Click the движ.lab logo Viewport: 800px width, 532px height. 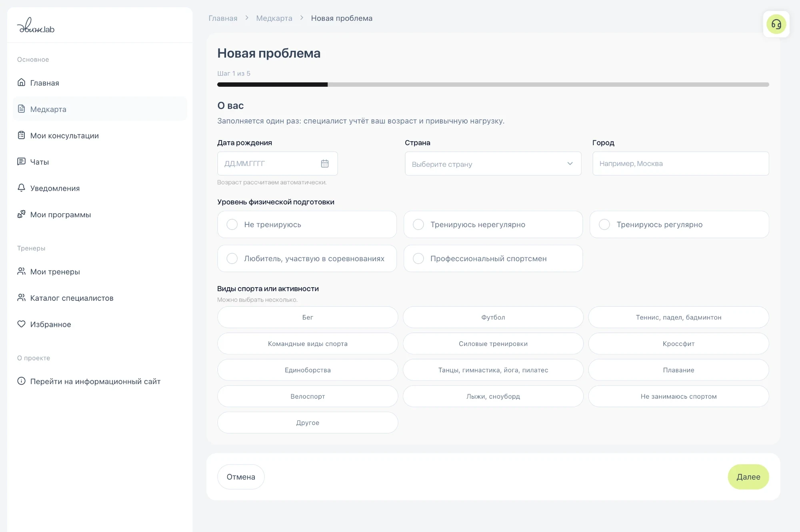pyautogui.click(x=36, y=26)
